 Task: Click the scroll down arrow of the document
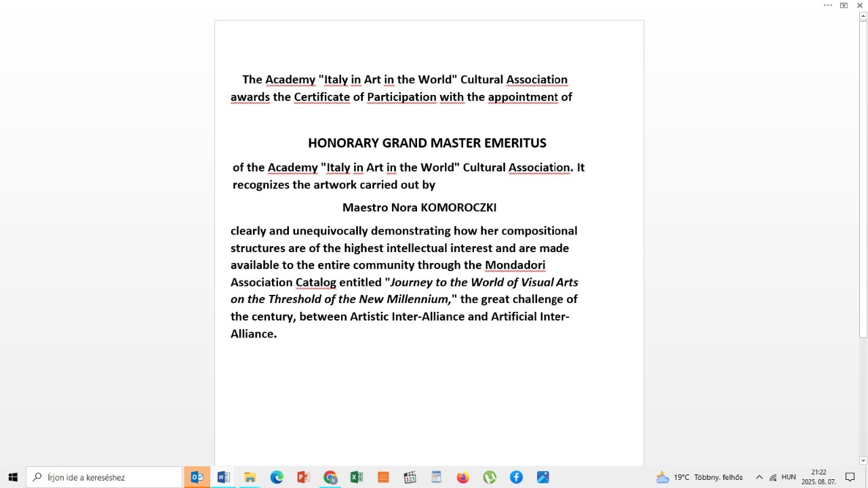point(863,461)
